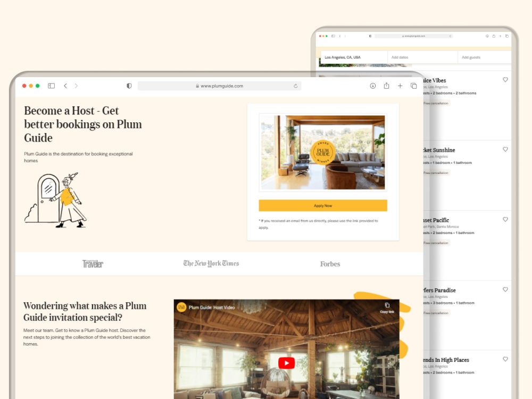Click '1 bedroom • 1 bathroom' under 'ket Sunshine'
This screenshot has width=532, height=399.
click(x=452, y=163)
